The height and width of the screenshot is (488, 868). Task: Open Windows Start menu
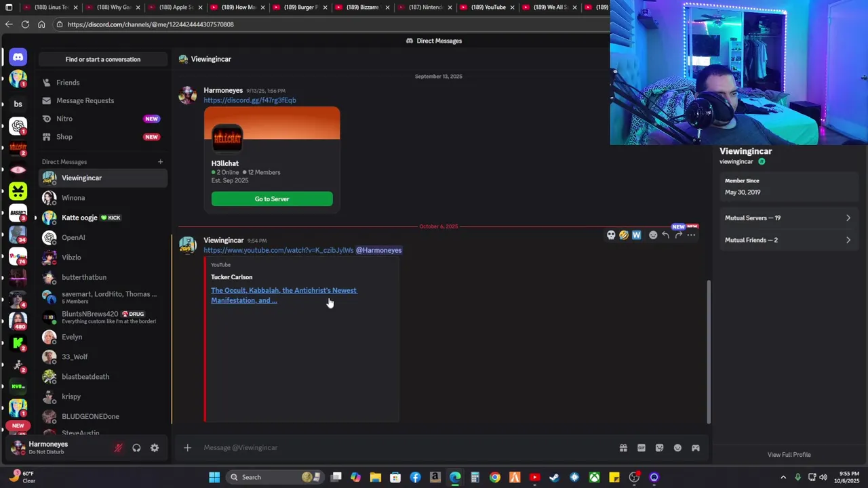click(214, 477)
